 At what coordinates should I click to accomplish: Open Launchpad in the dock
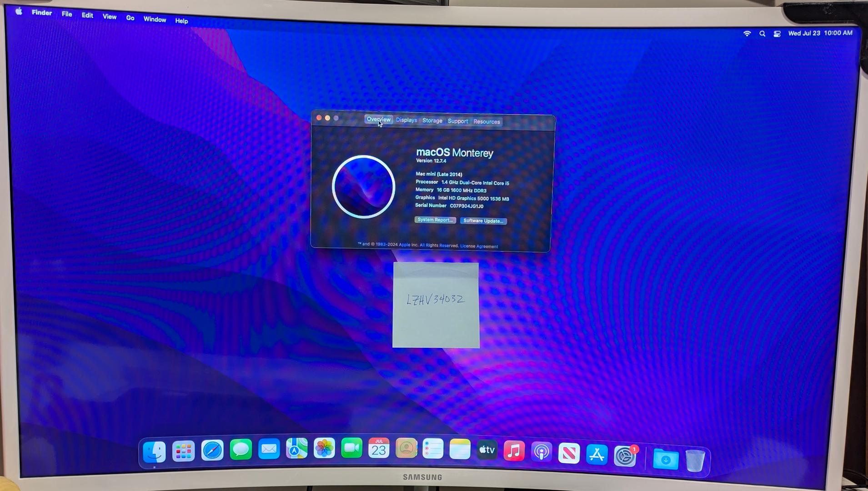184,451
